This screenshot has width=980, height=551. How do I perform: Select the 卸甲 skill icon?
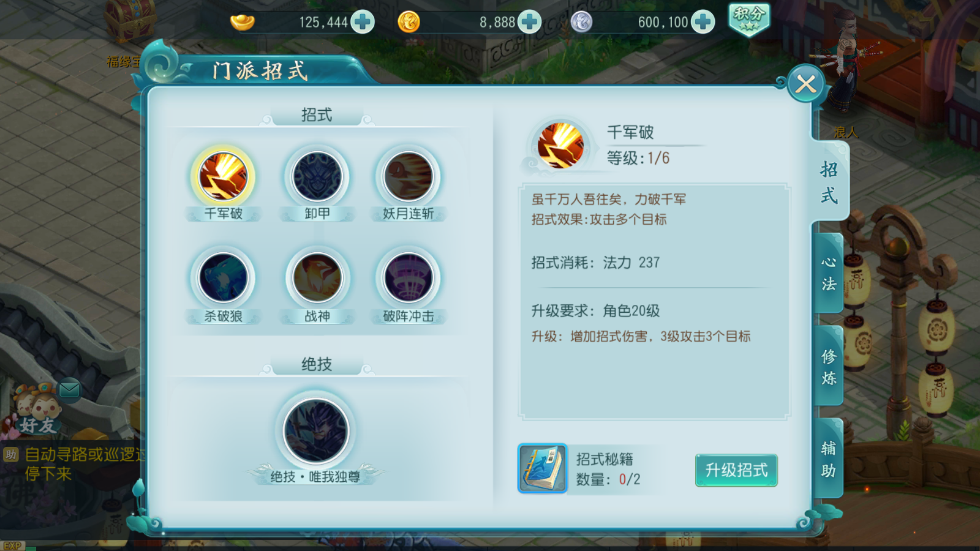coord(317,176)
